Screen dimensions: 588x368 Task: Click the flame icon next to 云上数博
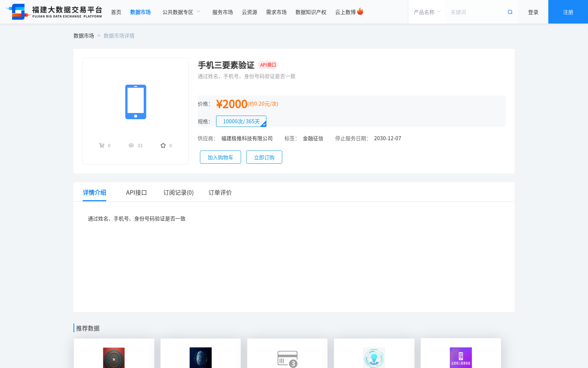360,11
